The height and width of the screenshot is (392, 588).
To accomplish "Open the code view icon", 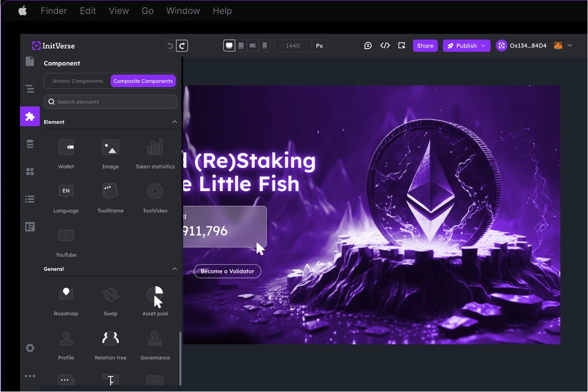I will 385,46.
